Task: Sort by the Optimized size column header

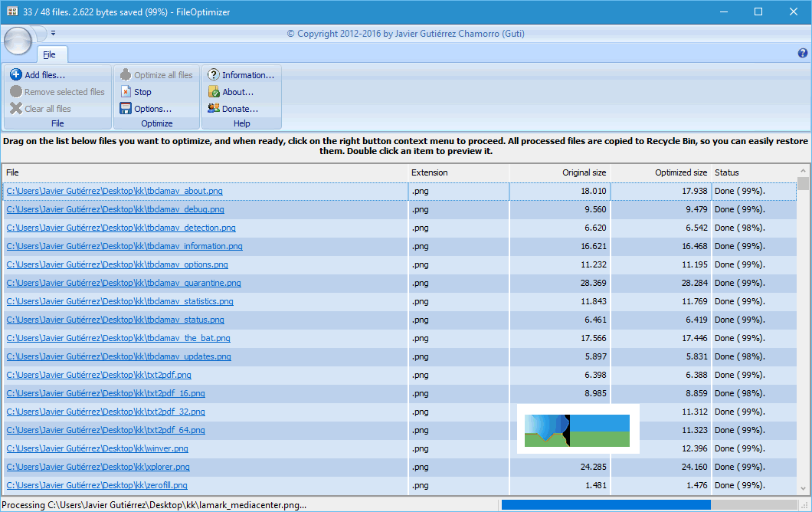Action: click(661, 172)
